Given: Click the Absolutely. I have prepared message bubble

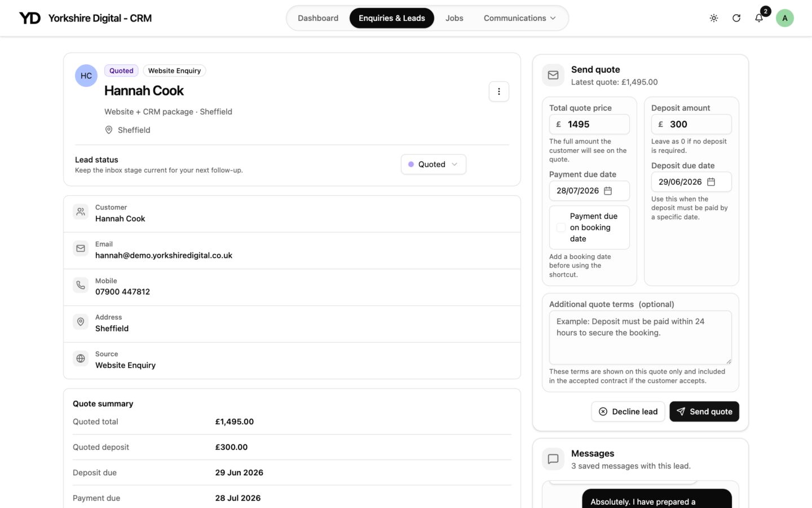Looking at the screenshot, I should pos(657,499).
